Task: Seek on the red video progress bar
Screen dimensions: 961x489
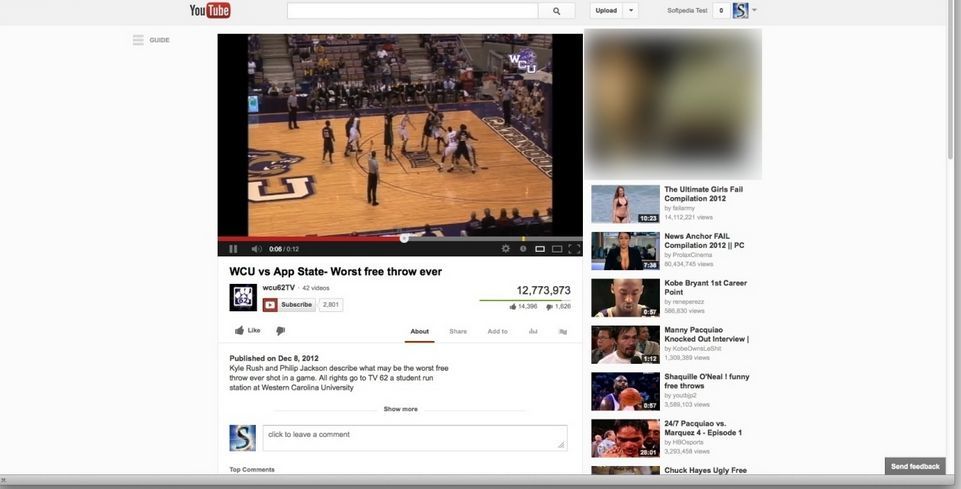Action: coord(311,238)
